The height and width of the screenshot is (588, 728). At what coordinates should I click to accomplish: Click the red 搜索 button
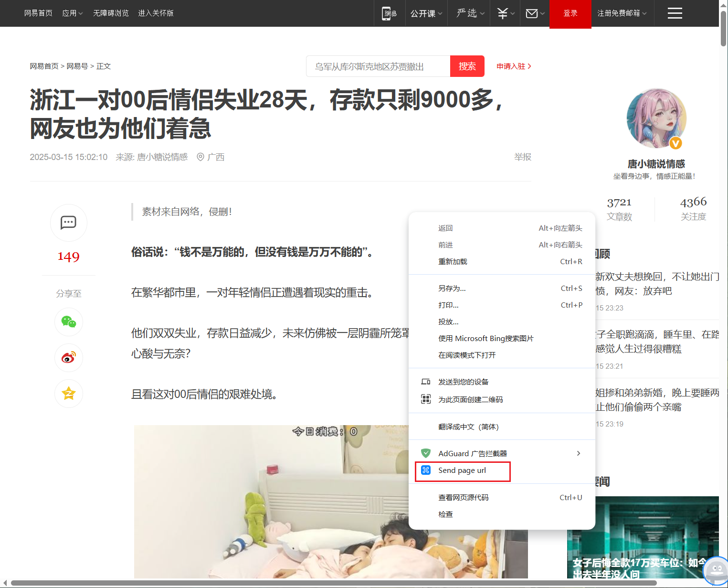(467, 66)
